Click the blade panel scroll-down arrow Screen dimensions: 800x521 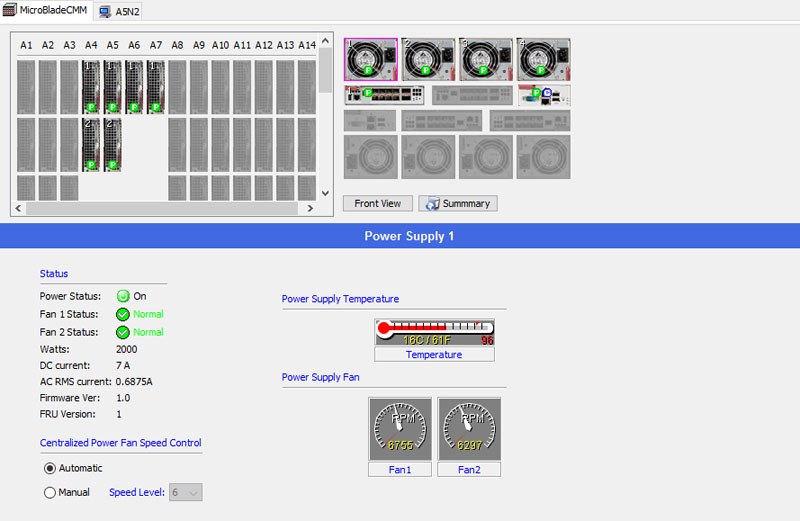(325, 192)
